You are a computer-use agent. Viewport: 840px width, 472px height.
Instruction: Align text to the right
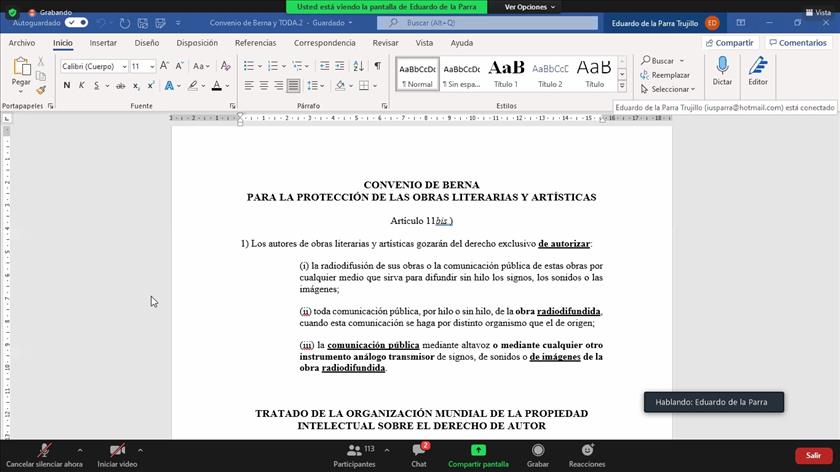(x=279, y=85)
